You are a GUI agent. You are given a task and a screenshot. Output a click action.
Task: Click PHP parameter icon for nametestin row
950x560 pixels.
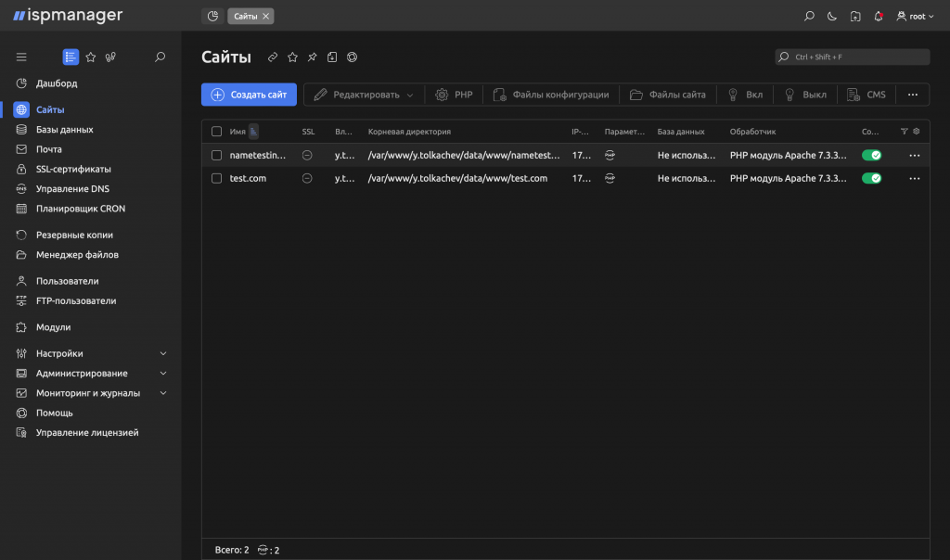click(610, 156)
